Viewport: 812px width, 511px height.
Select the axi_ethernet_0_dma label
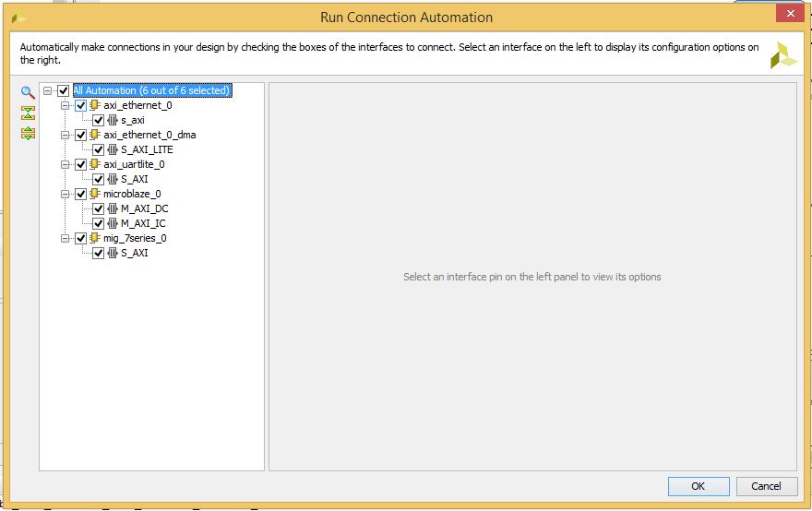coord(149,135)
